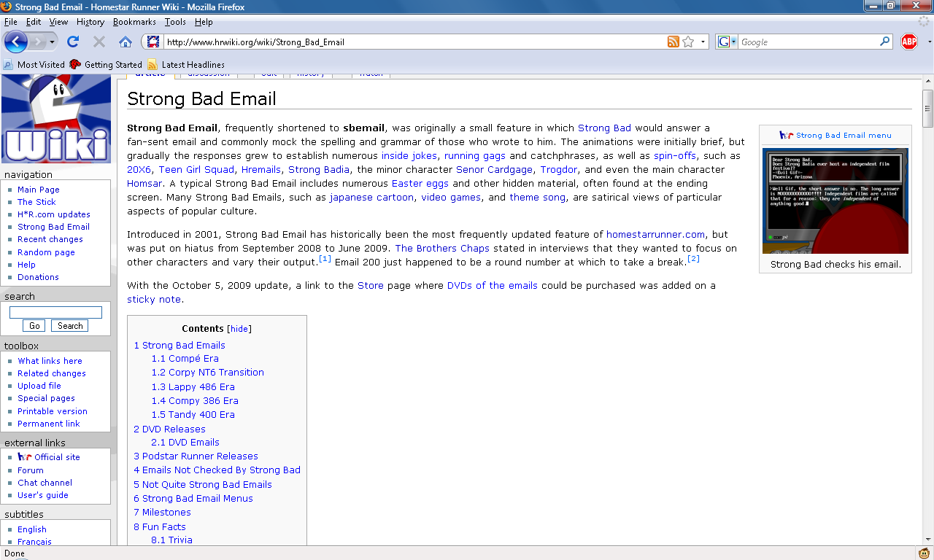Click in the Google search box
The image size is (934, 560).
pyautogui.click(x=808, y=42)
